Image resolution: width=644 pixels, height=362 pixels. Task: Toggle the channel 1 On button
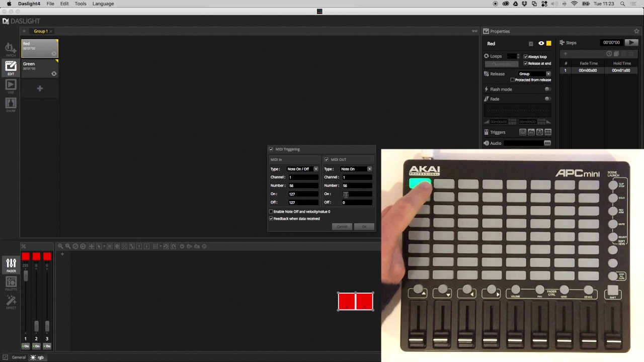coord(26,346)
